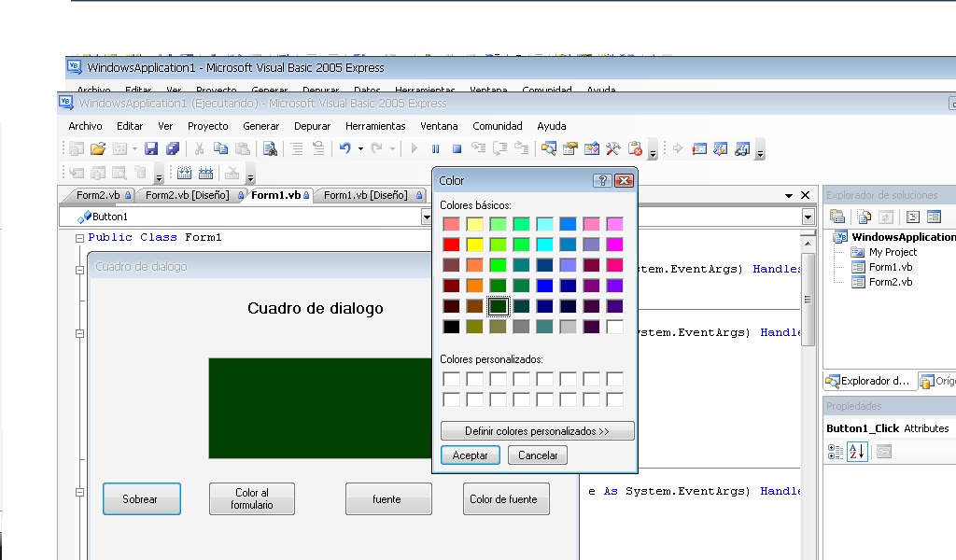Click the fuente button on the form
This screenshot has width=956, height=560.
(388, 499)
